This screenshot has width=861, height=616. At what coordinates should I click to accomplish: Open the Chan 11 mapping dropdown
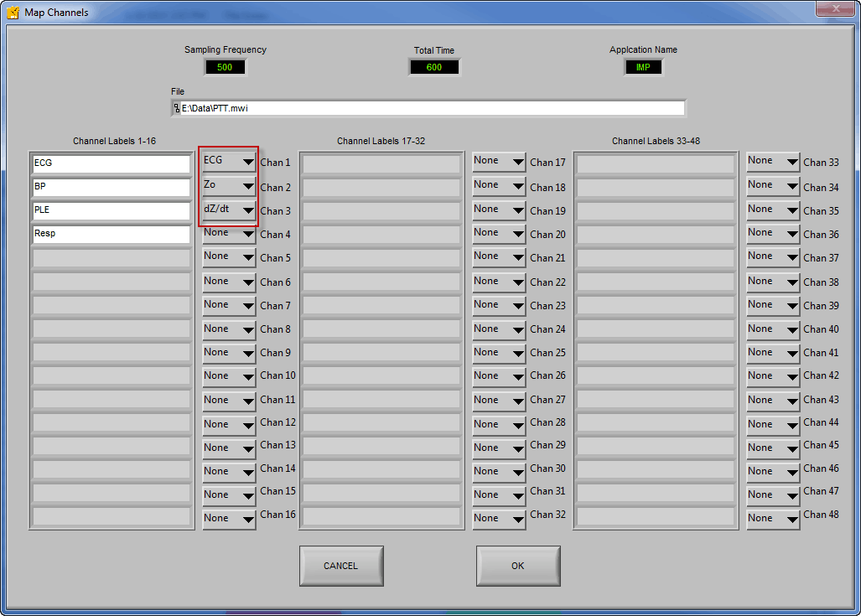[x=228, y=401]
